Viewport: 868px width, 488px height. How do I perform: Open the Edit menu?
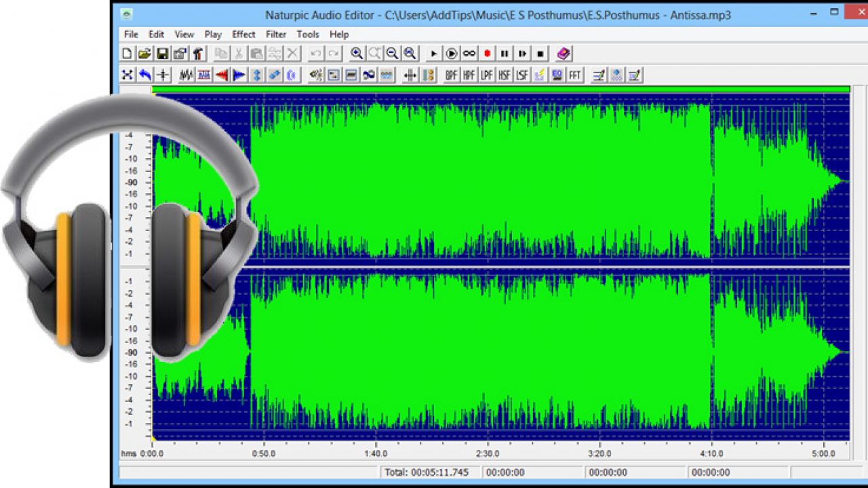[x=157, y=35]
